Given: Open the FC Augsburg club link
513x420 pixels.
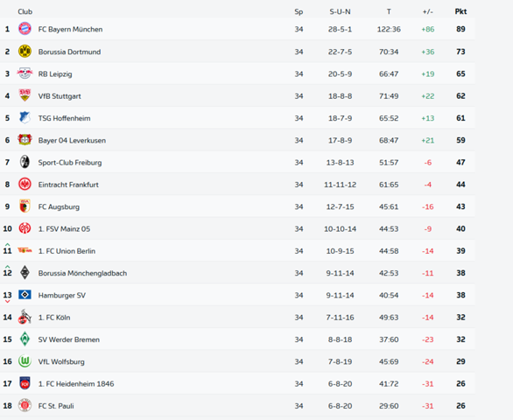Looking at the screenshot, I should tap(59, 206).
